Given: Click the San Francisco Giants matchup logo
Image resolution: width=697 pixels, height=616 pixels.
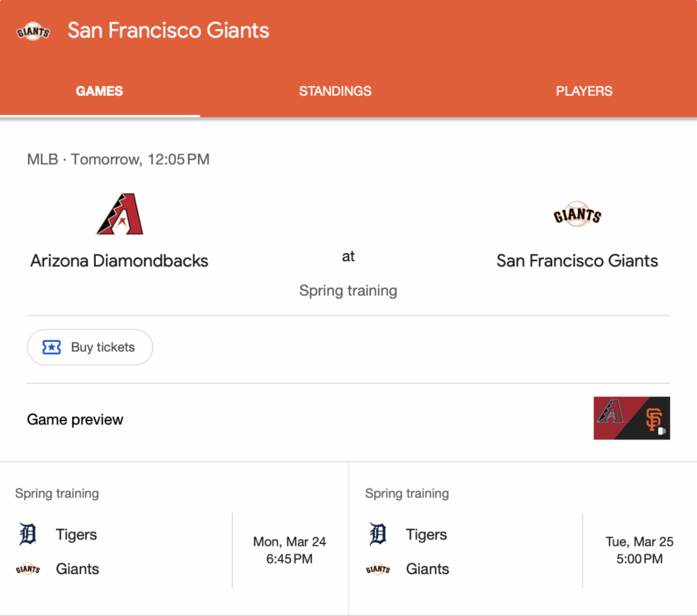Looking at the screenshot, I should pos(577,215).
